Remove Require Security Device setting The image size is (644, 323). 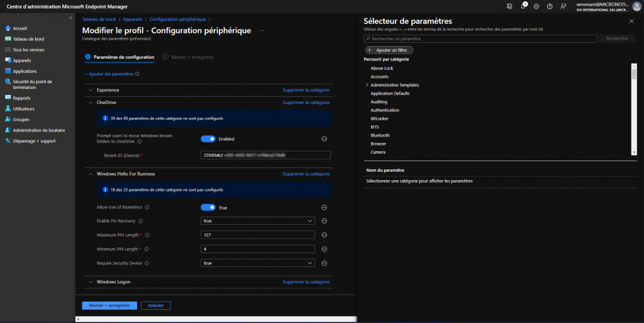pos(324,263)
